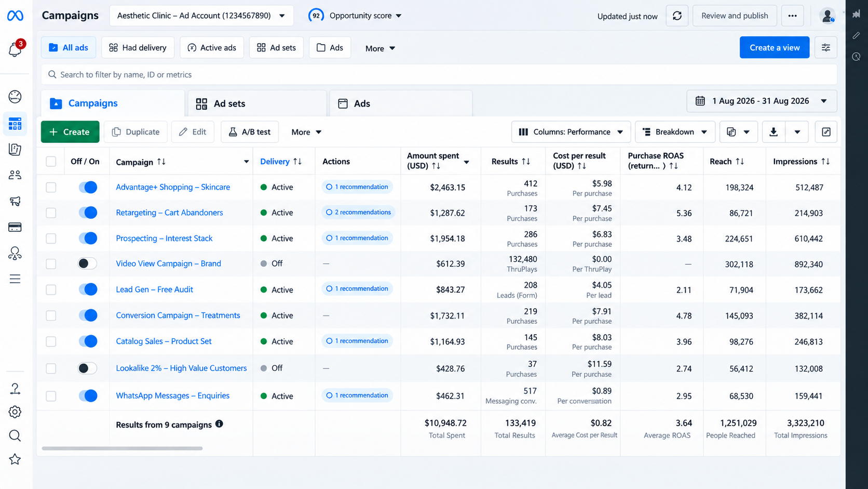This screenshot has height=489, width=868.
Task: Click the pin icon on right rail
Action: 857,15
